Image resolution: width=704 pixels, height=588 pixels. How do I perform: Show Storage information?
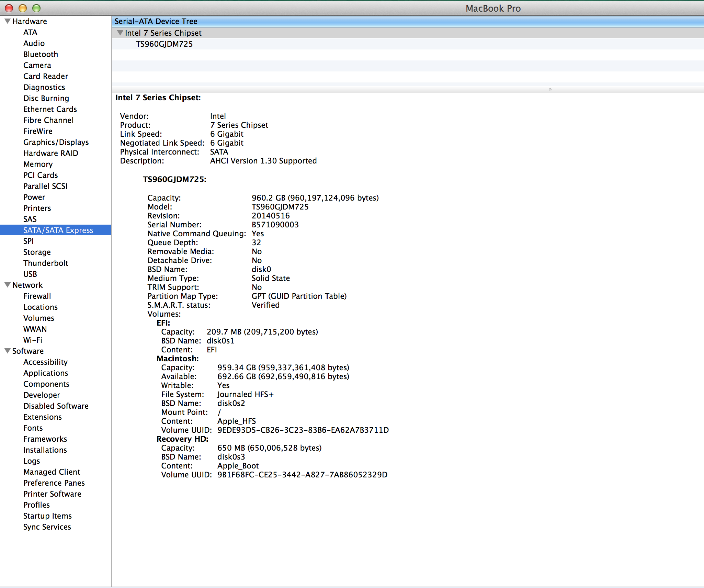pos(37,252)
